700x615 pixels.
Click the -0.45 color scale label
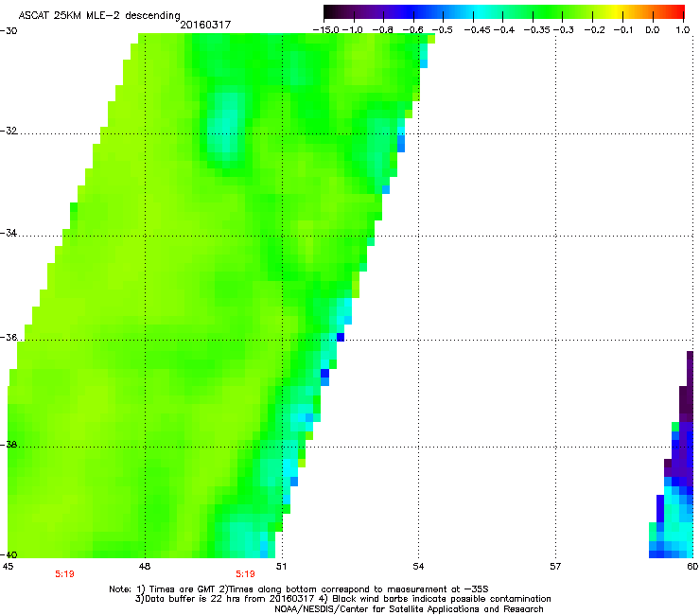[478, 30]
